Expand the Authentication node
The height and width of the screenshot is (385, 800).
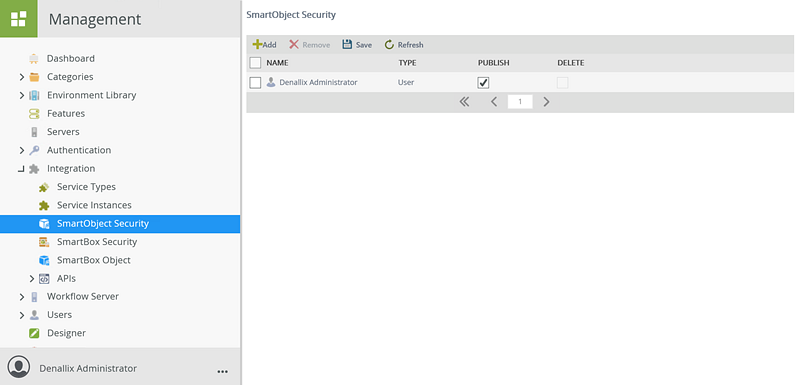(21, 150)
